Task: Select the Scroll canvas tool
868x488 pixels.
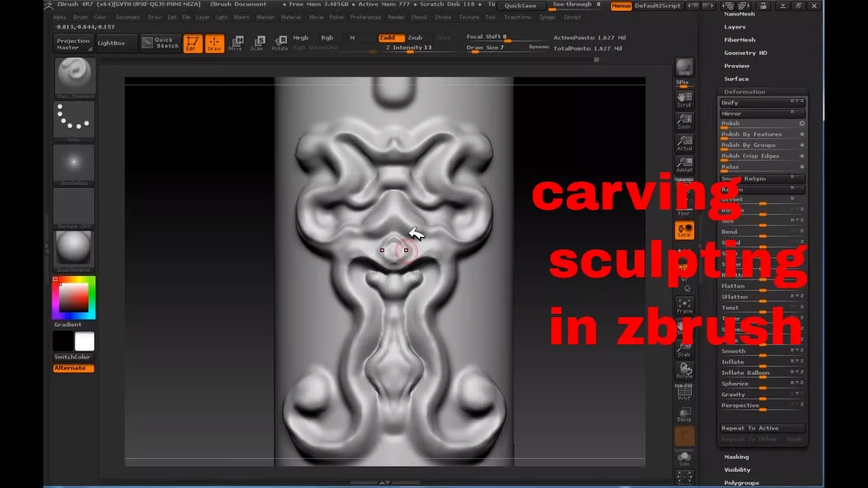Action: (684, 100)
